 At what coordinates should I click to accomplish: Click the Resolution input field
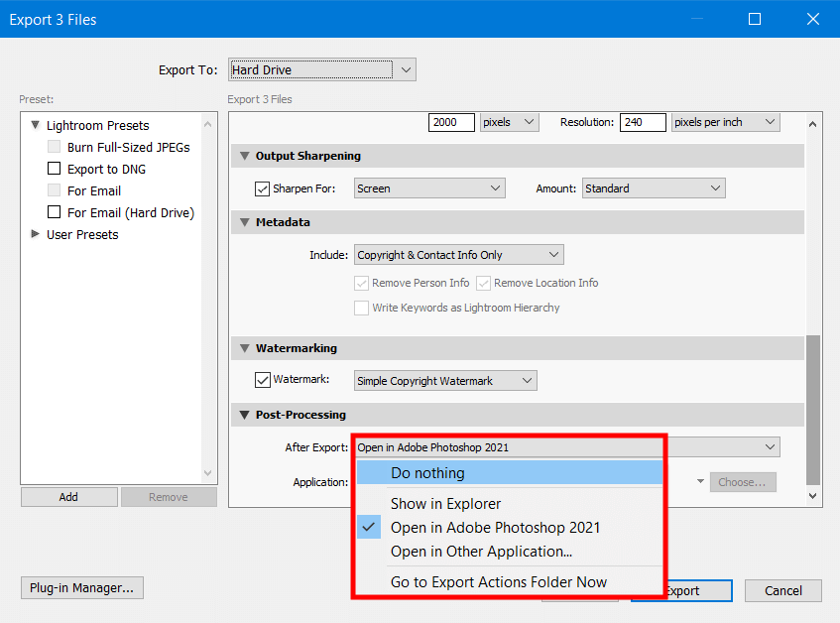click(x=644, y=122)
